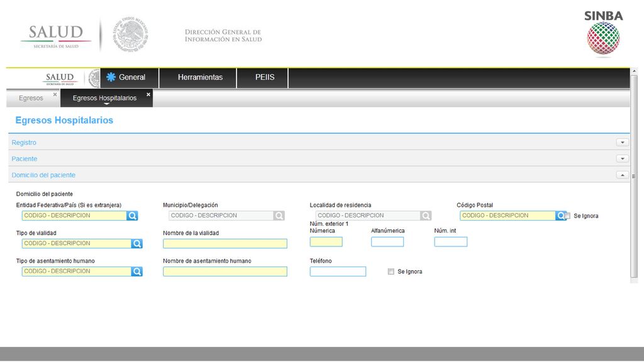Click the Núm. int field
The image size is (644, 362).
pos(450,242)
